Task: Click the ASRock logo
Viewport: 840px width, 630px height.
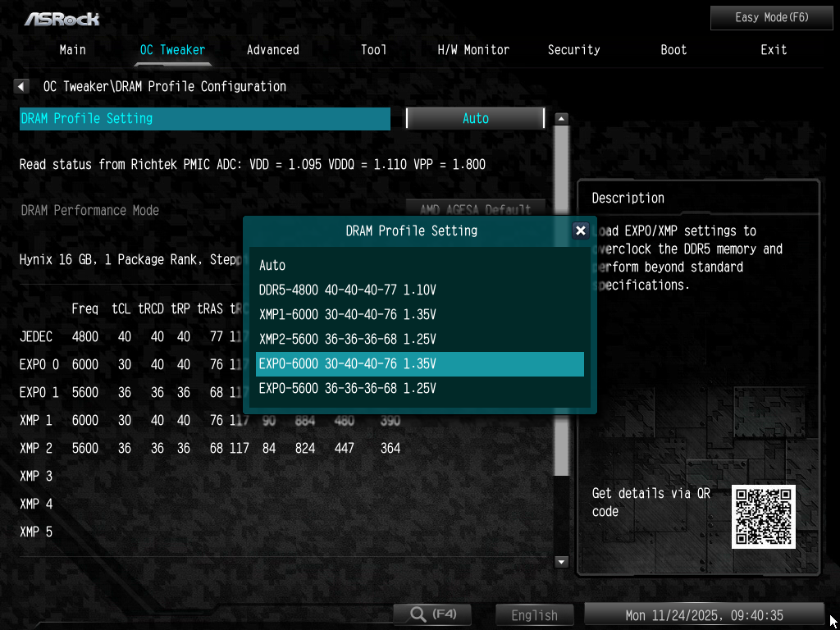Action: tap(62, 18)
